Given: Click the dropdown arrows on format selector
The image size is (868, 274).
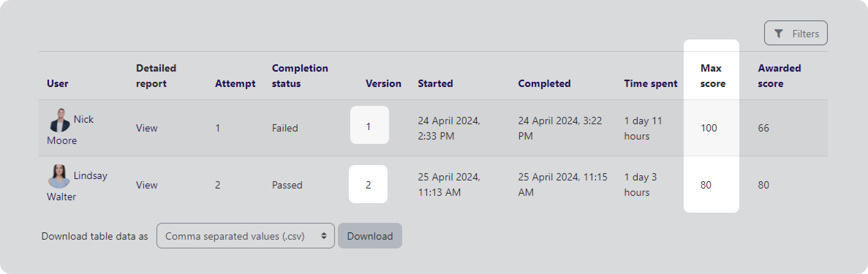Looking at the screenshot, I should coord(324,236).
